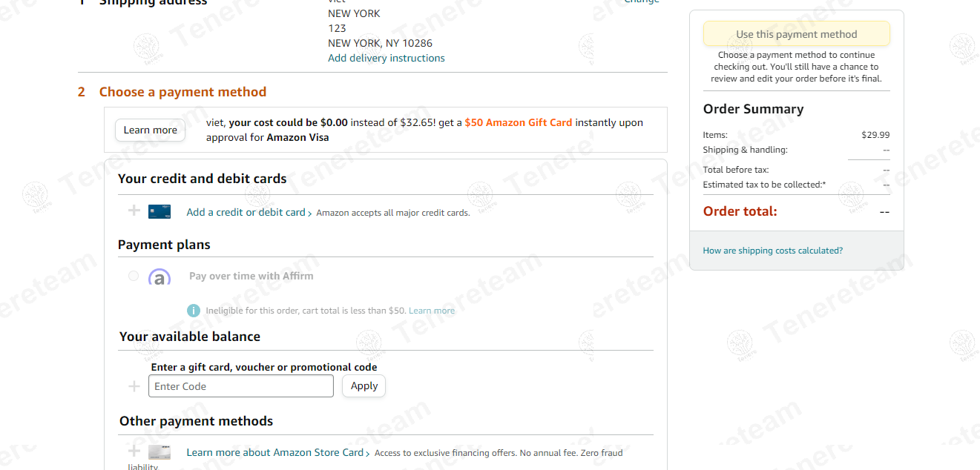Click Learn more link about Affirm ineligibility

click(432, 311)
